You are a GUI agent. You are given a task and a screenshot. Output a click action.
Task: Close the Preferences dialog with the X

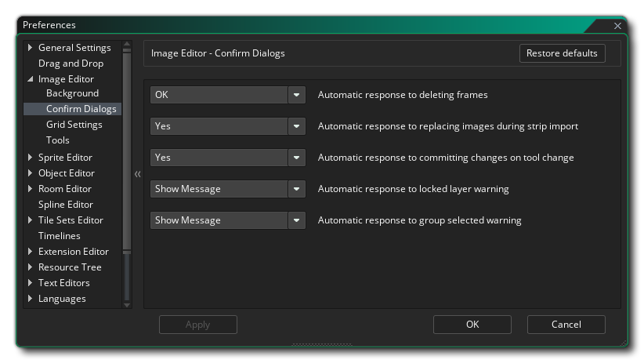click(x=617, y=26)
